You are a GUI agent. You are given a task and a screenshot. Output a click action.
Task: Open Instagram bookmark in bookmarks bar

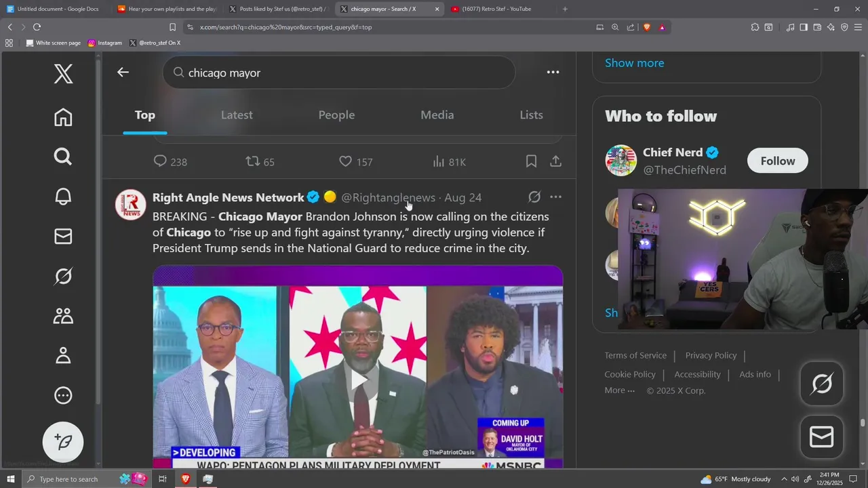(x=105, y=43)
